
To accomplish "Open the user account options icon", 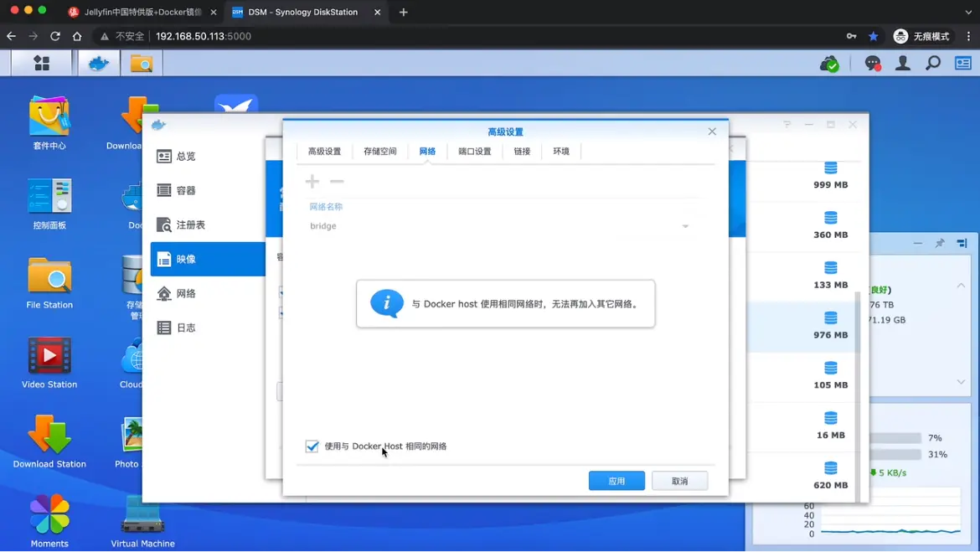I will point(903,64).
